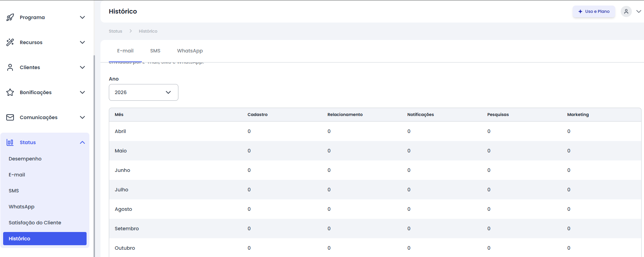Click the Recursos magic wand icon
The width and height of the screenshot is (644, 257).
tap(10, 42)
